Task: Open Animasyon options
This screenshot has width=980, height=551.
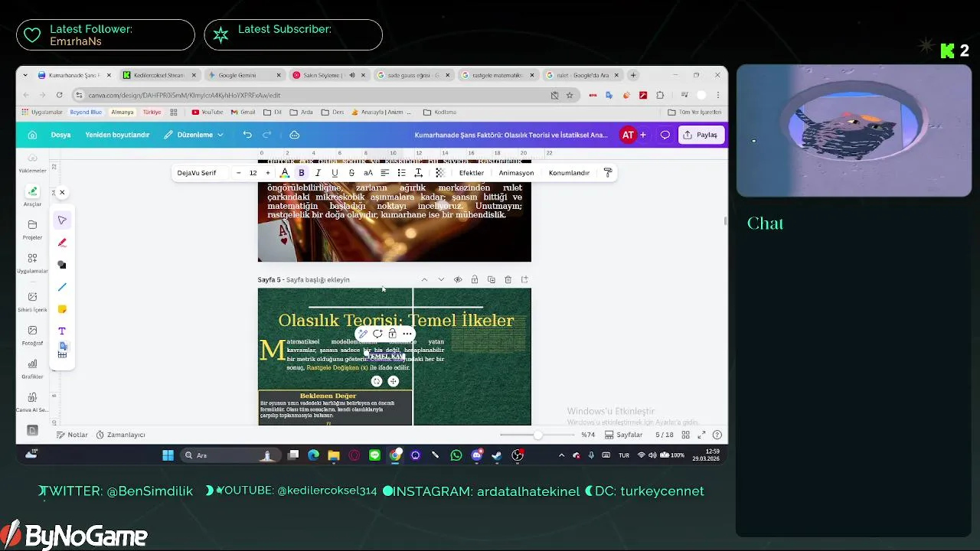Action: [x=516, y=173]
